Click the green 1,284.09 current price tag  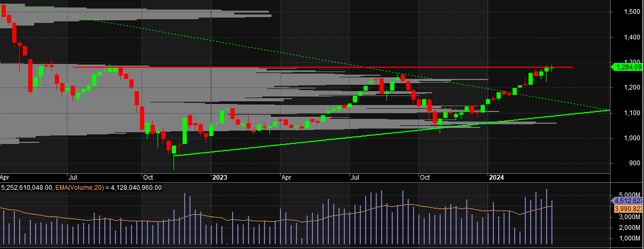pyautogui.click(x=628, y=67)
